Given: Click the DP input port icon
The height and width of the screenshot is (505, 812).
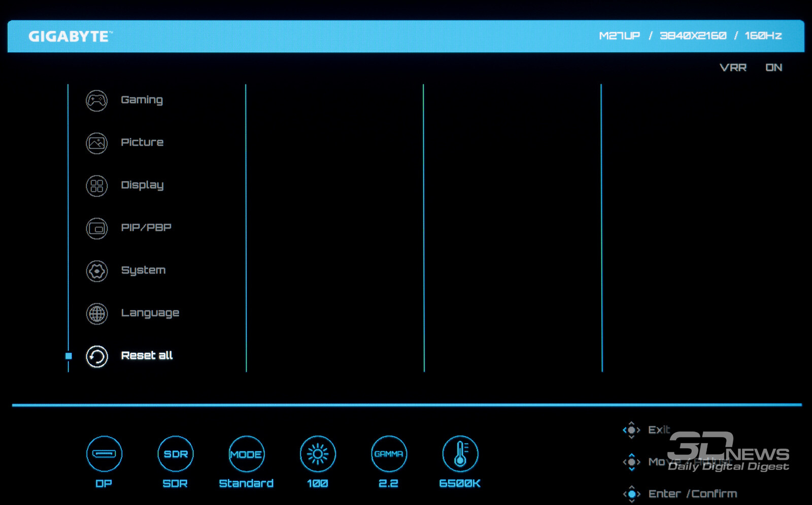Looking at the screenshot, I should click(104, 454).
